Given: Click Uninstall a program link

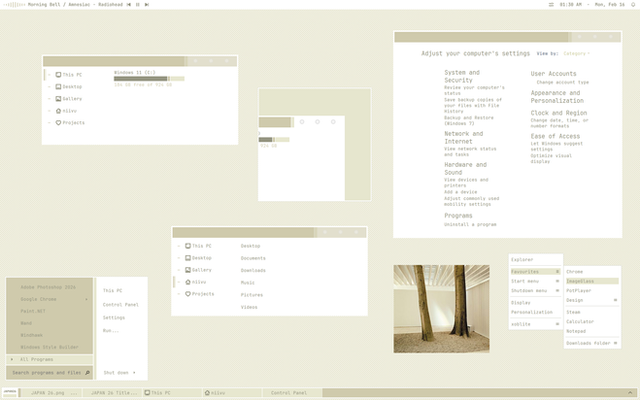Looking at the screenshot, I should [470, 224].
